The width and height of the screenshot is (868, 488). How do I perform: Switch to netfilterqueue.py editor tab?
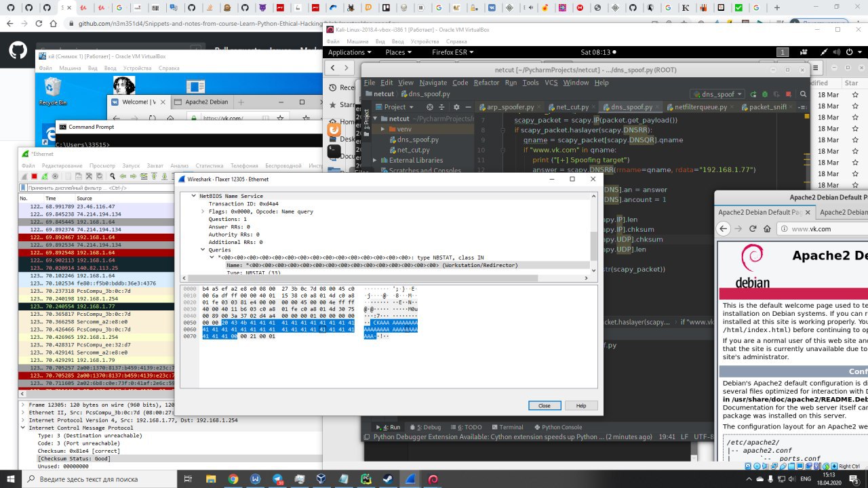[701, 107]
